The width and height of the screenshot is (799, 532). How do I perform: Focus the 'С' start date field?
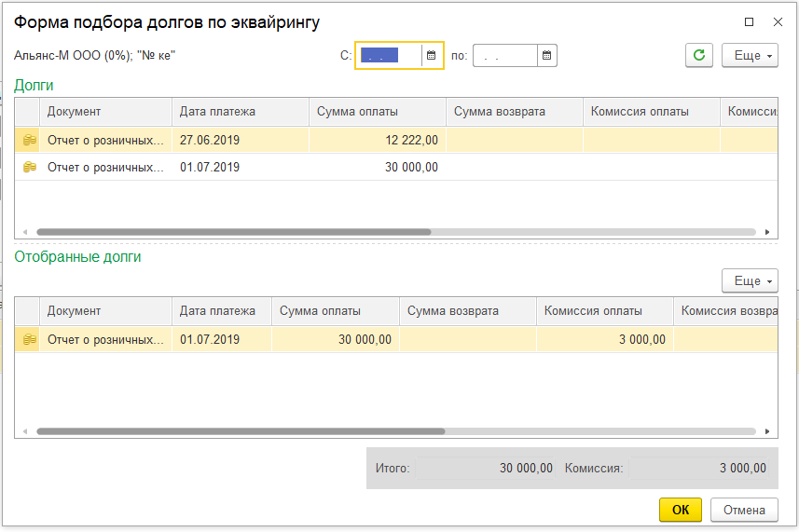point(388,56)
